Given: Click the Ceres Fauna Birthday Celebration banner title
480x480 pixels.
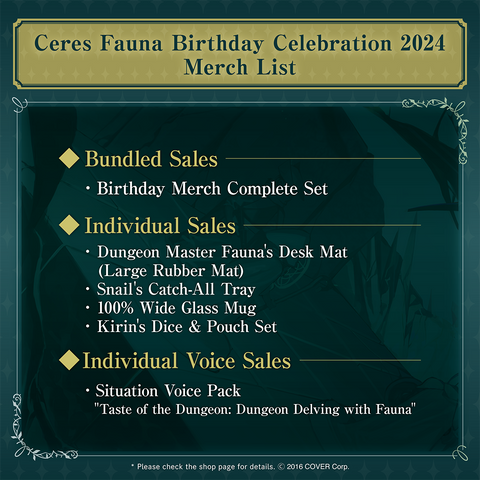Looking at the screenshot, I should [240, 55].
